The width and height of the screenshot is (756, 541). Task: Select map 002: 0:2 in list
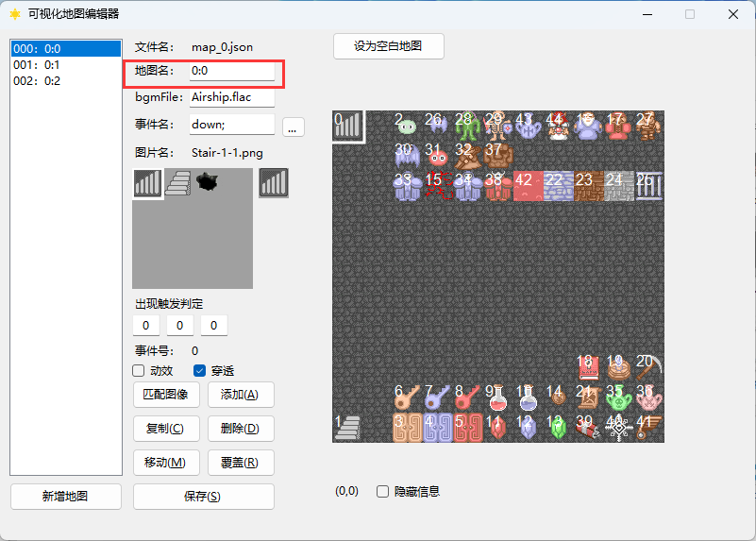click(x=66, y=81)
